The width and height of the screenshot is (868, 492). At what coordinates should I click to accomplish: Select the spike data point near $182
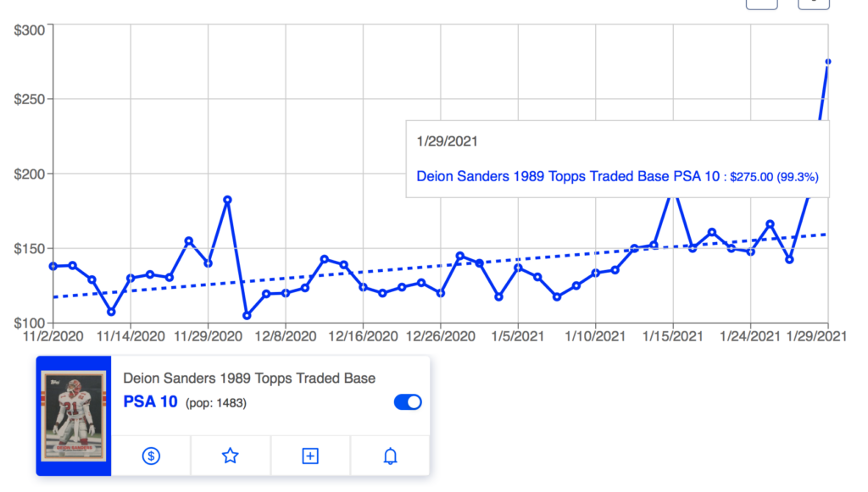click(227, 200)
